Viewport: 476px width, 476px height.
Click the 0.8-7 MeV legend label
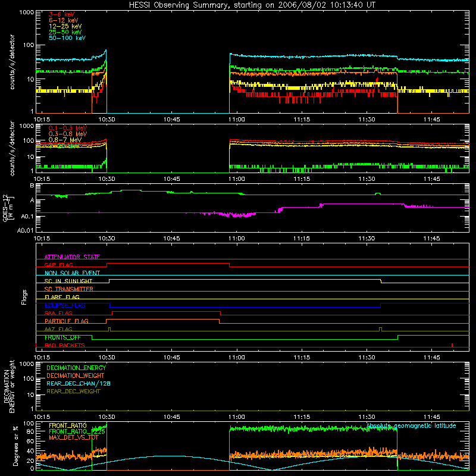tap(65, 140)
